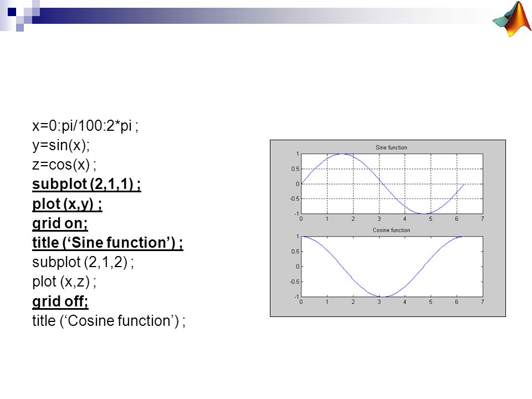Image resolution: width=532 pixels, height=399 pixels.
Task: Click inside the cosine curve subplot
Action: (392, 267)
